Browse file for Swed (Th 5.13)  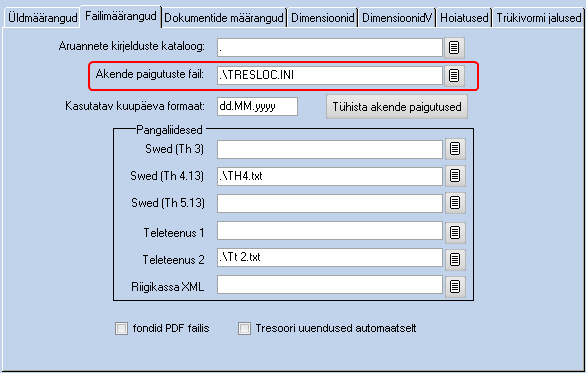455,203
